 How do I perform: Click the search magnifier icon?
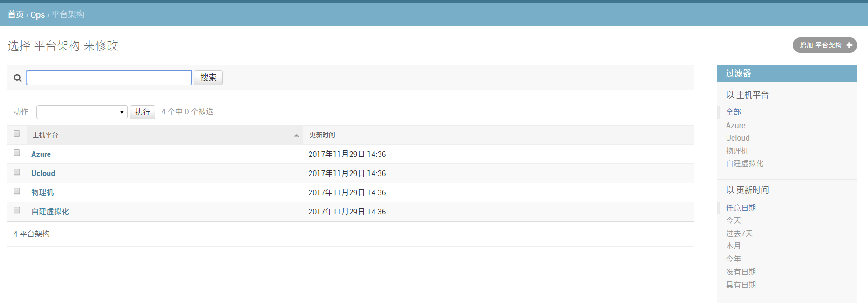[x=18, y=78]
